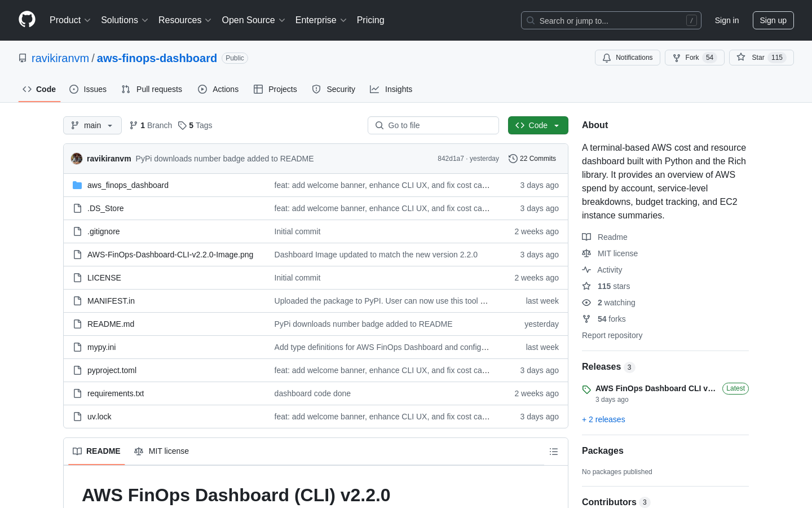View the 1 Branch link
The height and width of the screenshot is (508, 812).
151,125
